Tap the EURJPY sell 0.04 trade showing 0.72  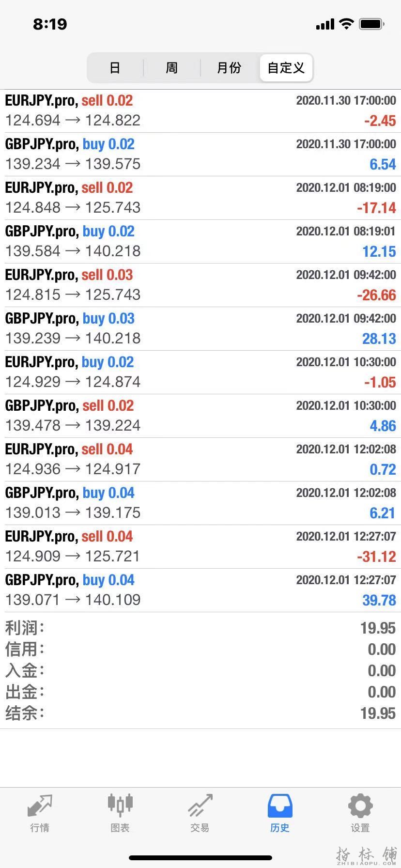pos(200,460)
